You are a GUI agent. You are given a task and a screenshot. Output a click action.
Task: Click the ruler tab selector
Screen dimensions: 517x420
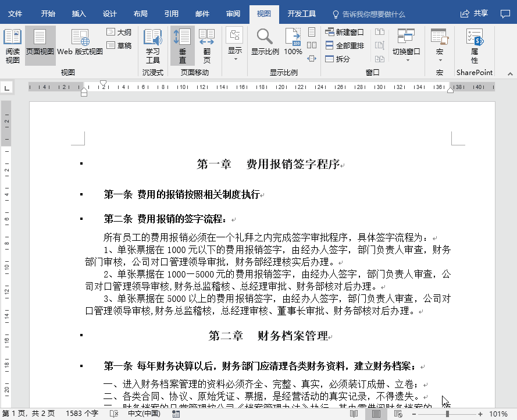[x=6, y=88]
